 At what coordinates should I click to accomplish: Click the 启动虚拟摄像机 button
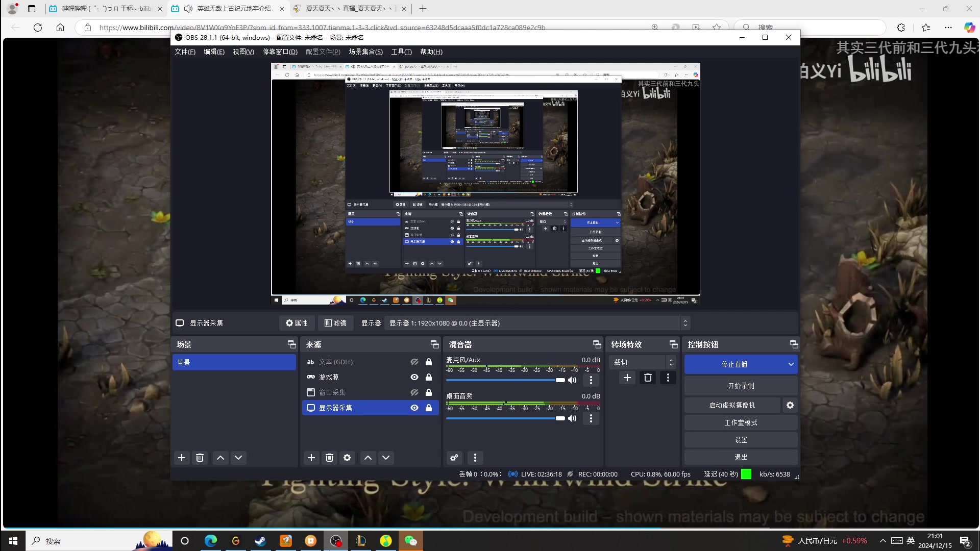coord(732,405)
